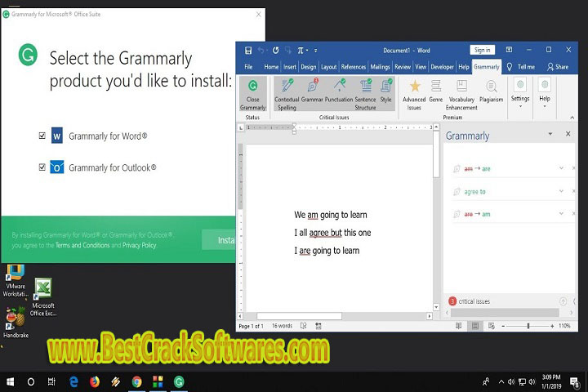Switch to the Home tab
The width and height of the screenshot is (588, 392).
pos(271,67)
